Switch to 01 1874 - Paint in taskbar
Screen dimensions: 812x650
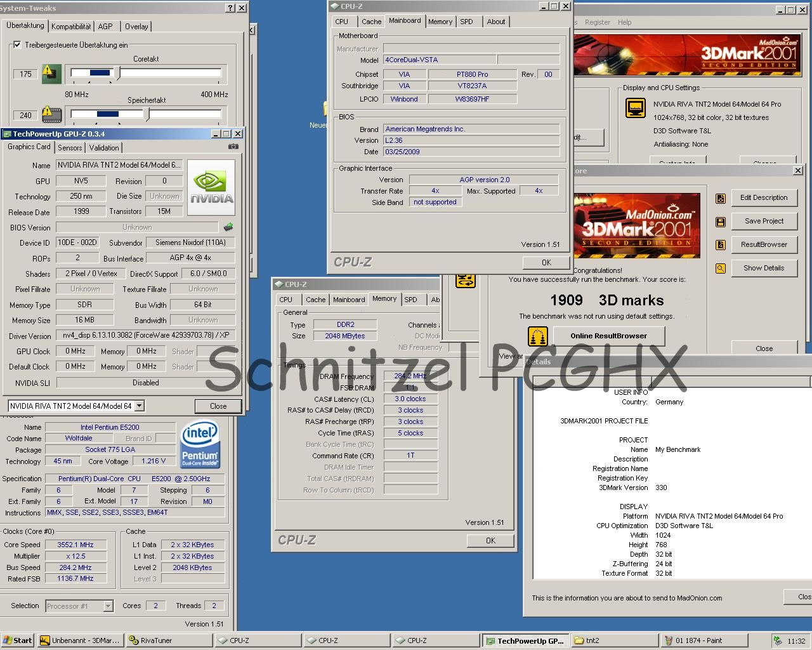(704, 640)
